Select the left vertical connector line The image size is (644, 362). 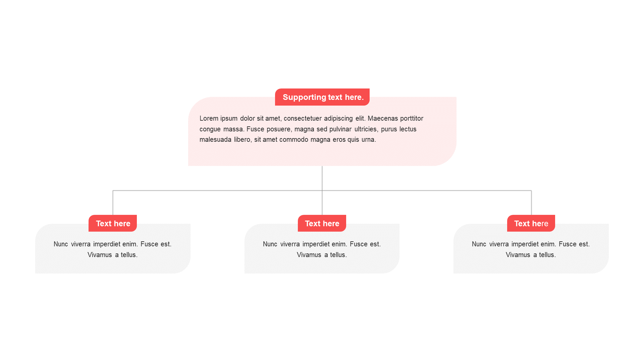113,203
